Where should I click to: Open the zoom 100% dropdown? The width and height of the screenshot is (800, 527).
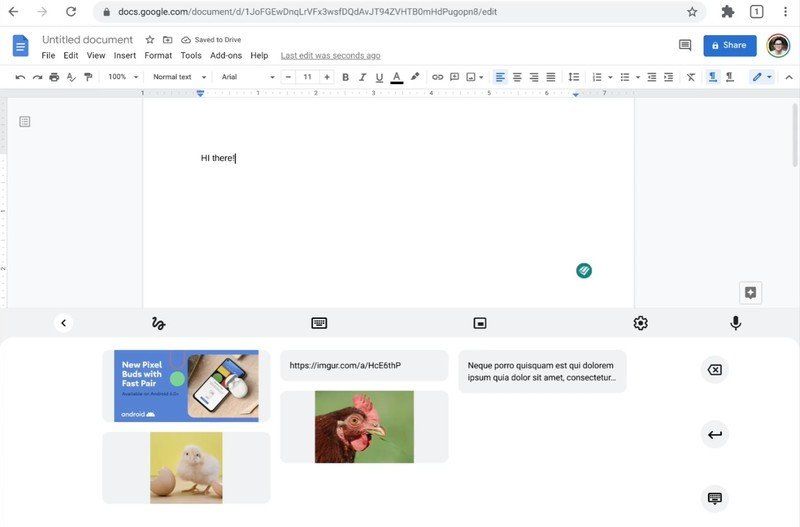pos(123,77)
